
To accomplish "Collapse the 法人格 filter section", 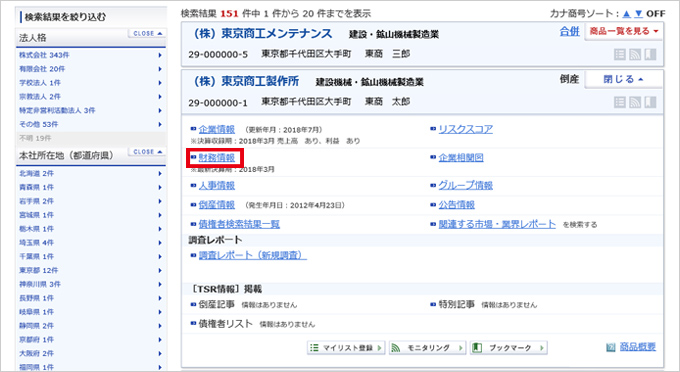I will coord(147,33).
